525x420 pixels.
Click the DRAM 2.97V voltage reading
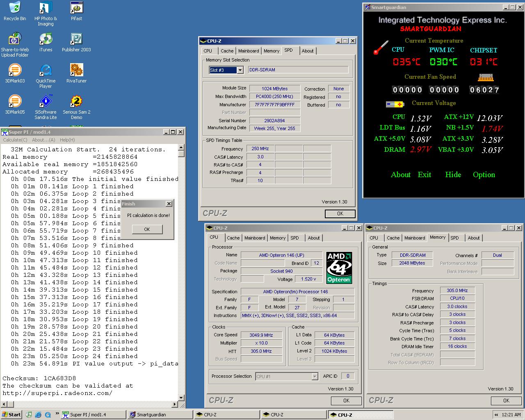420,150
